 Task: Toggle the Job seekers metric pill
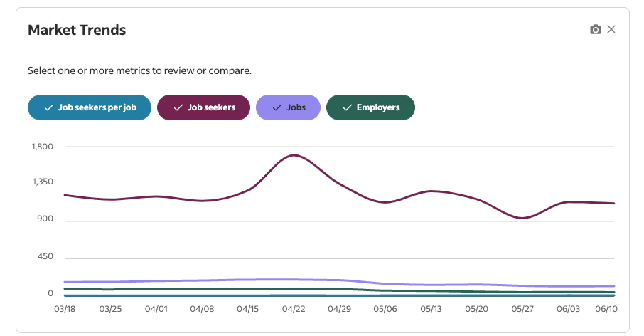click(x=203, y=107)
